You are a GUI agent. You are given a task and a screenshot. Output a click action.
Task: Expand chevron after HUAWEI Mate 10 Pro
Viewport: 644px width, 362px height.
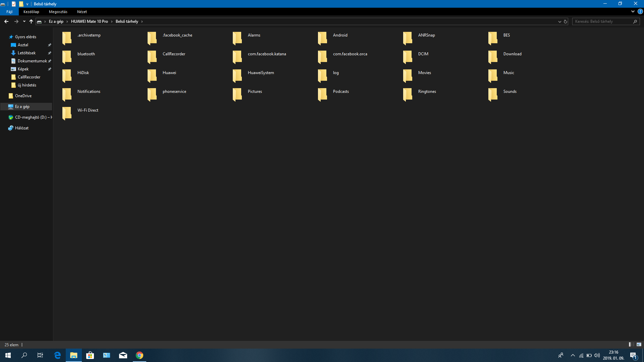point(112,21)
